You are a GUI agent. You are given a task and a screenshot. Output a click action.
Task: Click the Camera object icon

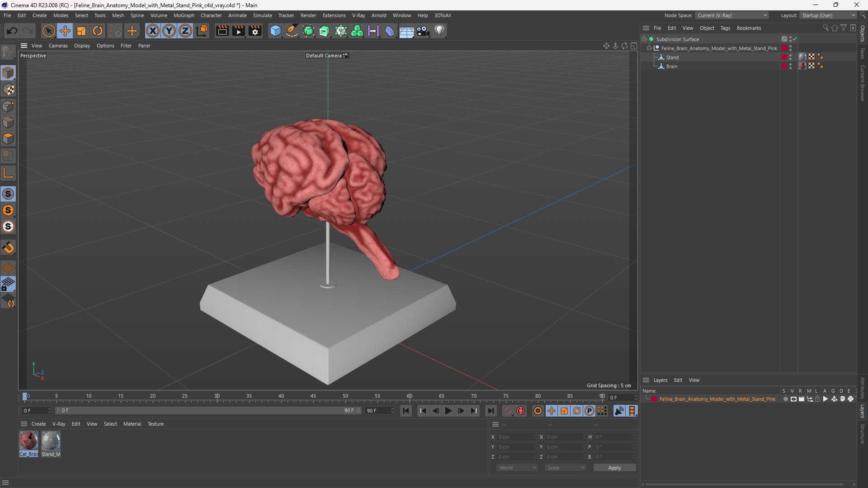pyautogui.click(x=423, y=31)
